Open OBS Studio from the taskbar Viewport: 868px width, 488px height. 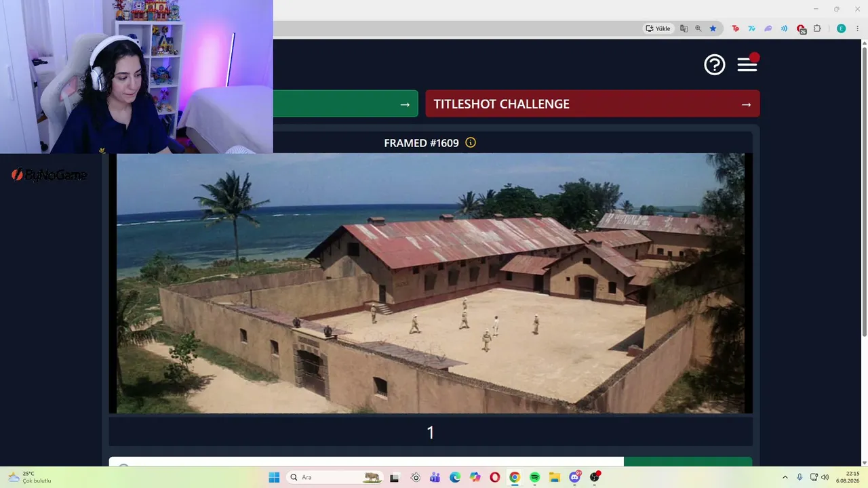click(x=595, y=477)
